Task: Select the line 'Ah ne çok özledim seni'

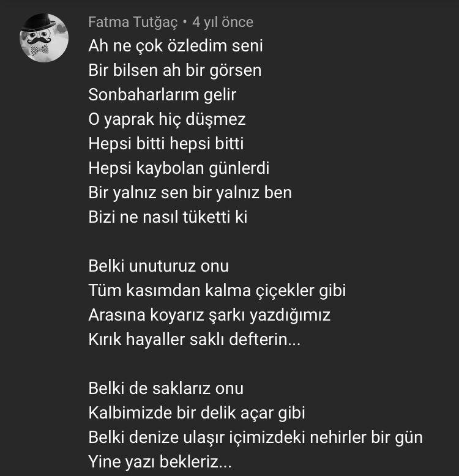Action: point(176,46)
